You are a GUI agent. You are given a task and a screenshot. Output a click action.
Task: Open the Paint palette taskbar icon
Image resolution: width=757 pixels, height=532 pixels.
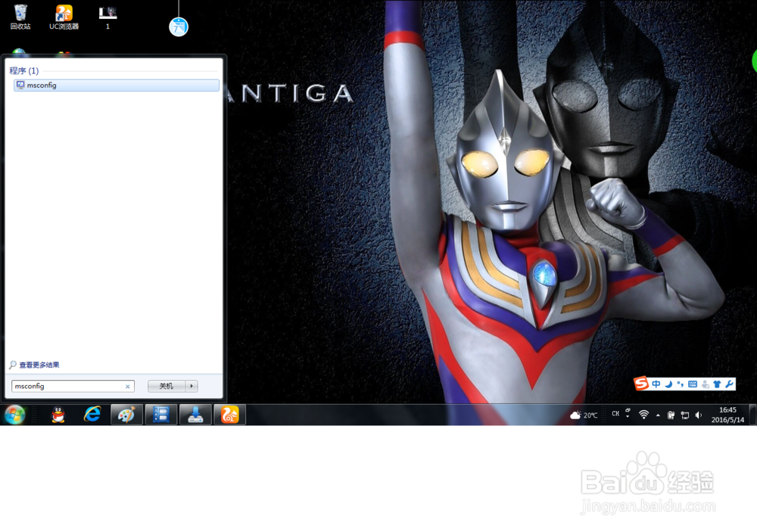coord(126,415)
